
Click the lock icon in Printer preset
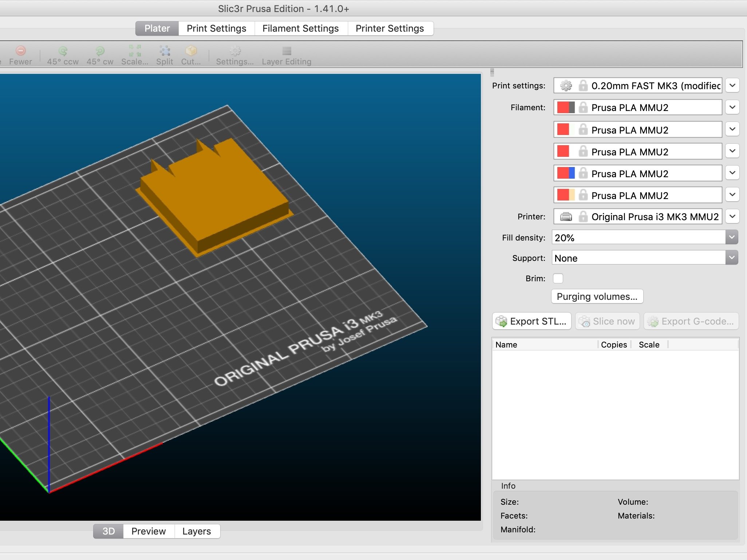point(583,217)
